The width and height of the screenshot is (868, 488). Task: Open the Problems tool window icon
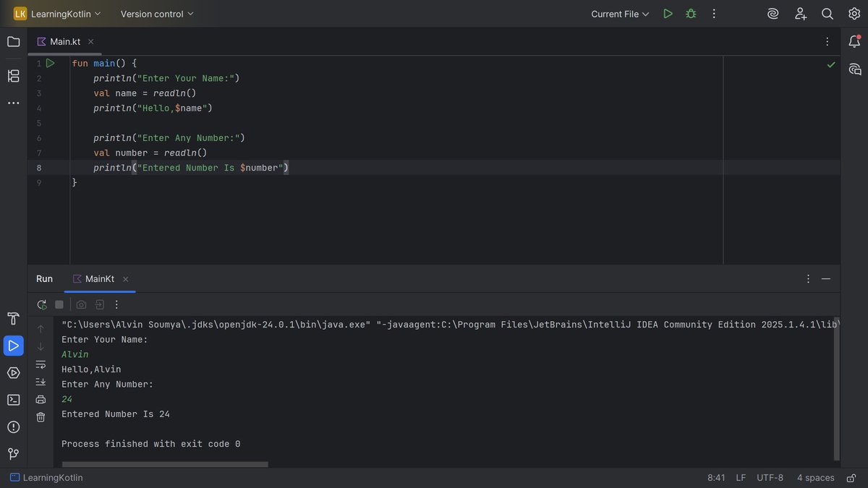click(13, 427)
